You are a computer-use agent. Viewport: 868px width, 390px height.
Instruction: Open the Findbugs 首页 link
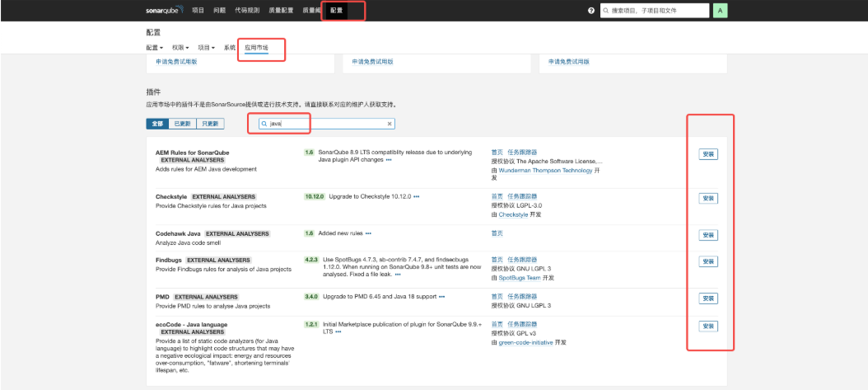tap(497, 259)
